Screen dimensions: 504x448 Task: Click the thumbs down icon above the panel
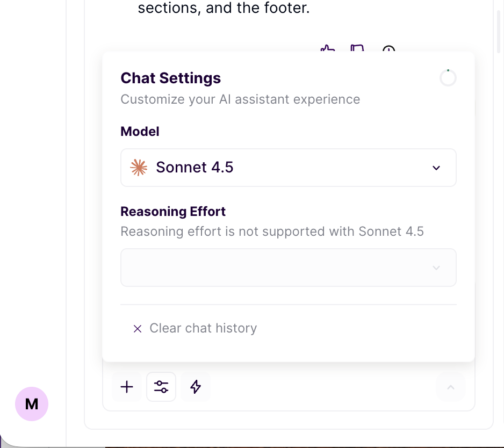(357, 49)
